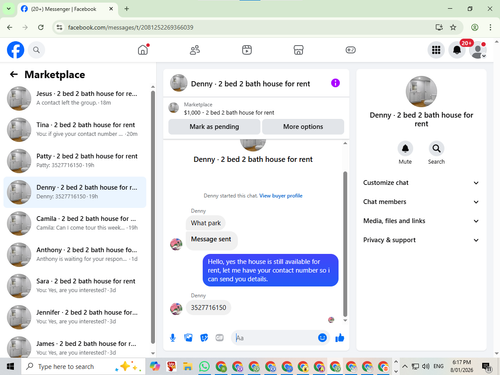Open the Jesus conversation in the list
This screenshot has height=375, width=500.
point(75,98)
